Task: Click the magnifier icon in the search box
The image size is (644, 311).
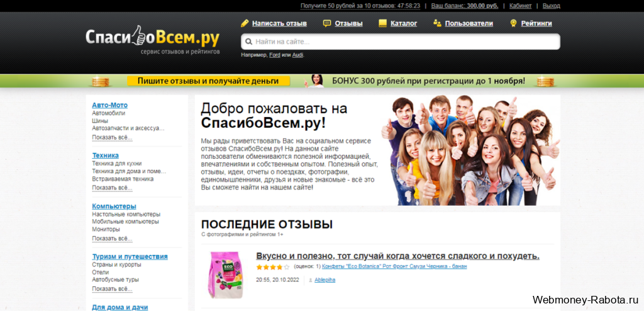Action: 249,42
